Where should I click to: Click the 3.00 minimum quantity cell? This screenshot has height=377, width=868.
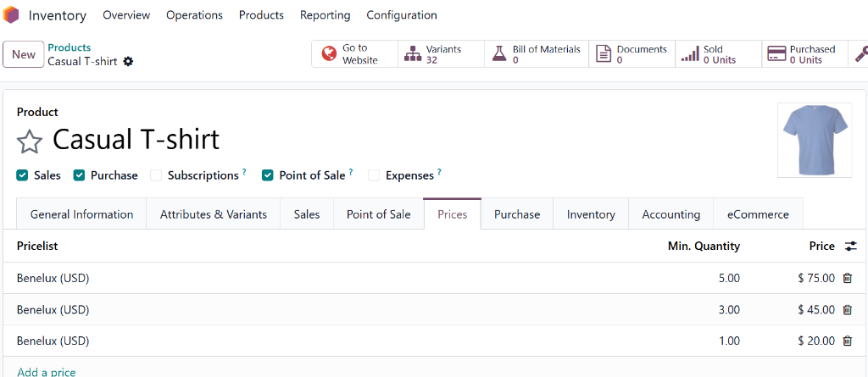pos(729,309)
